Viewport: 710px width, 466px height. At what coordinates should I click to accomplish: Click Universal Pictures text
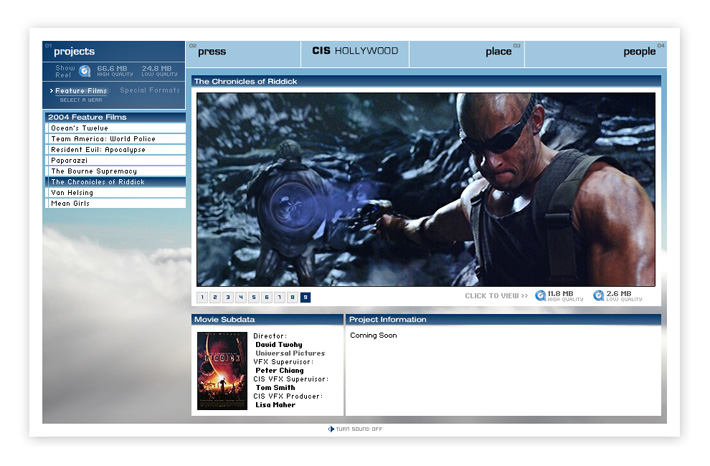(x=290, y=353)
